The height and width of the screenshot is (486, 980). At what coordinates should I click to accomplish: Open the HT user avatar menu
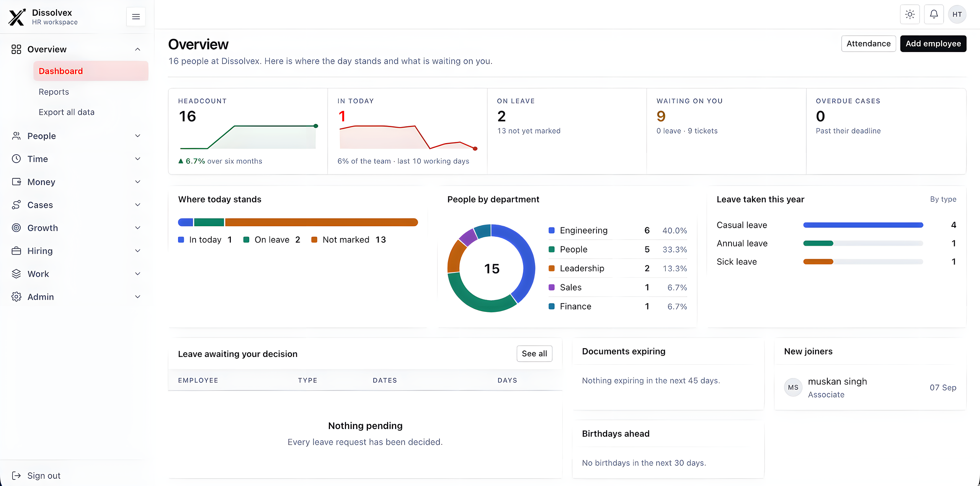pyautogui.click(x=957, y=15)
